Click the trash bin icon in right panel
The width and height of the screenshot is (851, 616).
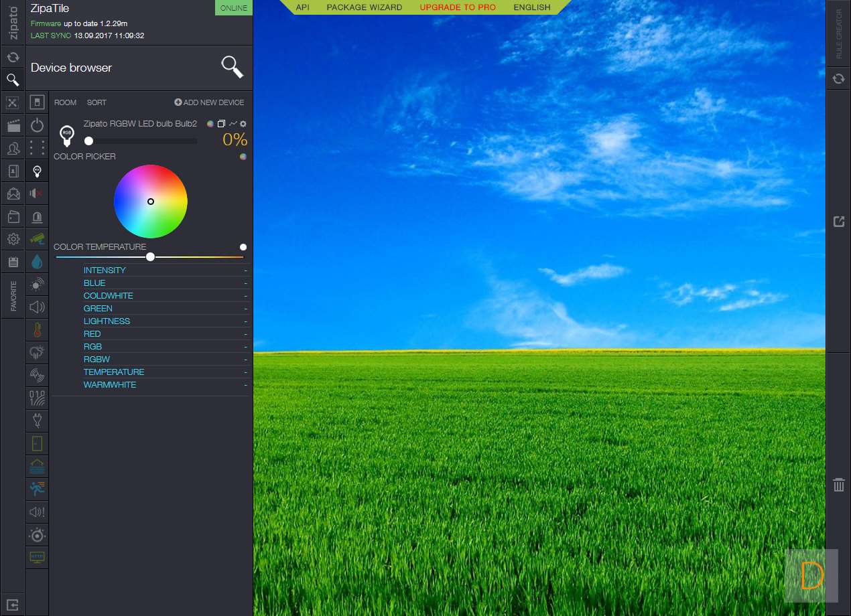838,484
